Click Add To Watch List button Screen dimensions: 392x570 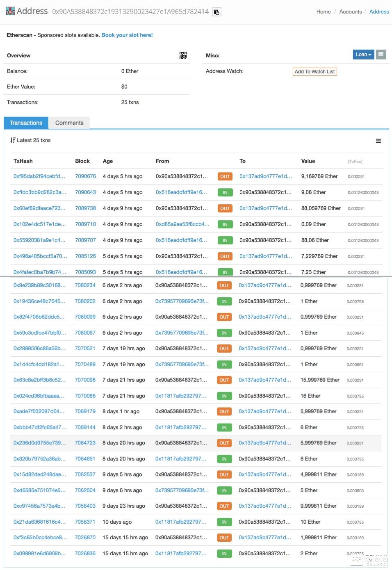315,72
